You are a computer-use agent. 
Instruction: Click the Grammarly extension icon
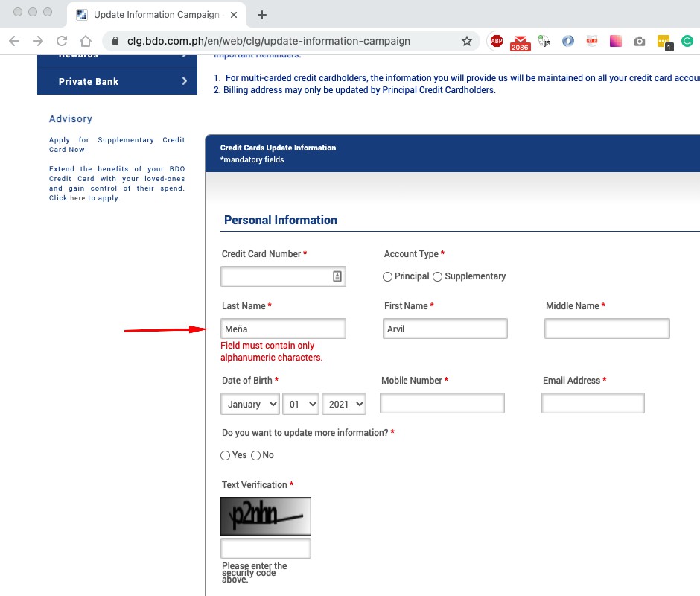(x=687, y=41)
